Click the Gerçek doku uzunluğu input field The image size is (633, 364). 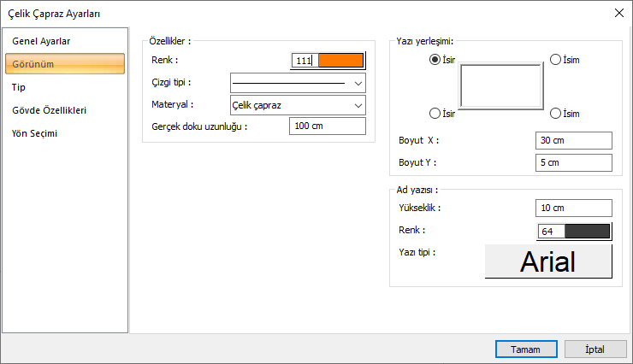point(327,126)
